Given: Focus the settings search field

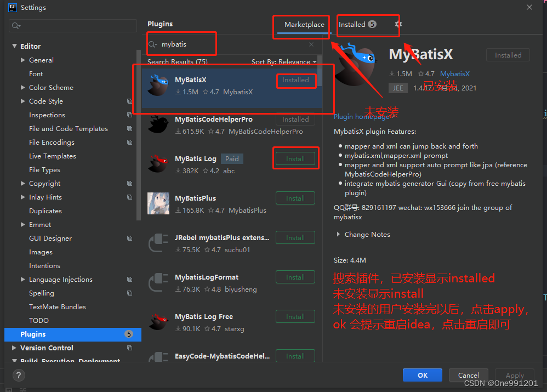Looking at the screenshot, I should click(x=73, y=26).
